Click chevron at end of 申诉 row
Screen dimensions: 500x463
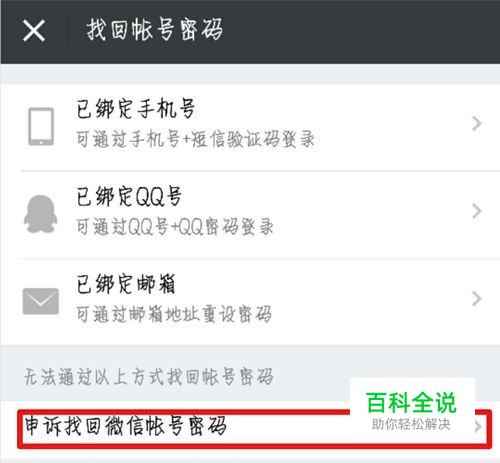[x=478, y=426]
